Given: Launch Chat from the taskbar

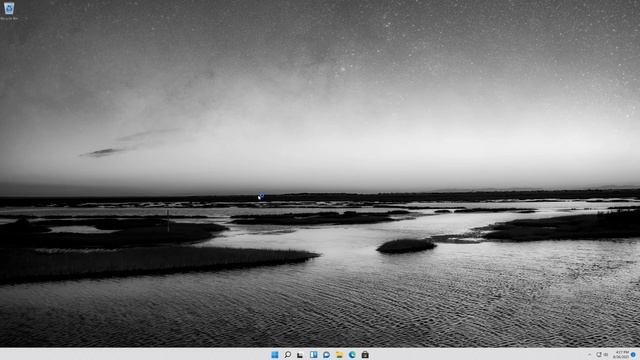Looking at the screenshot, I should pyautogui.click(x=326, y=355).
